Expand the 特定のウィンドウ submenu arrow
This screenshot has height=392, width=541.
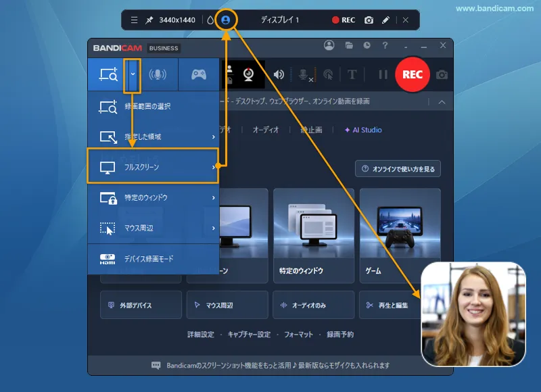coord(214,197)
